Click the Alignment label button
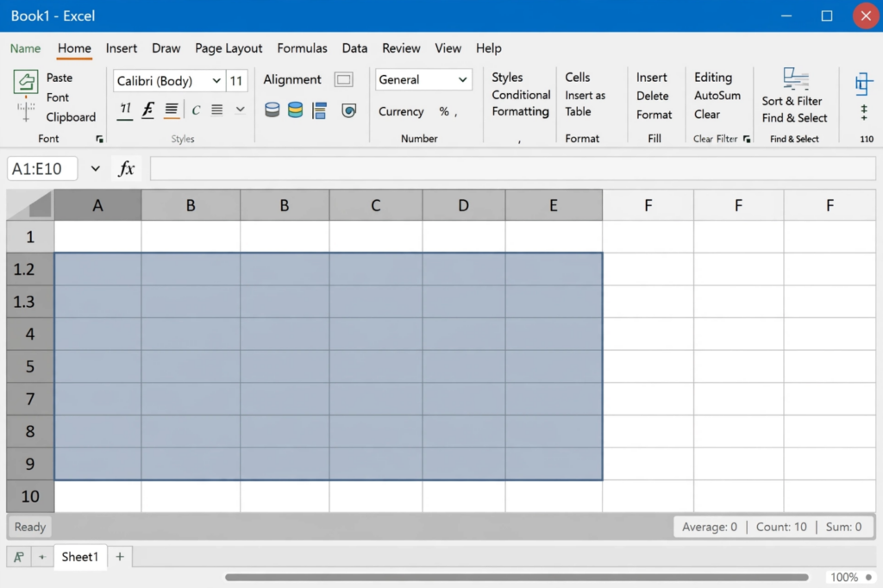Screen dimensions: 883x588 [292, 79]
